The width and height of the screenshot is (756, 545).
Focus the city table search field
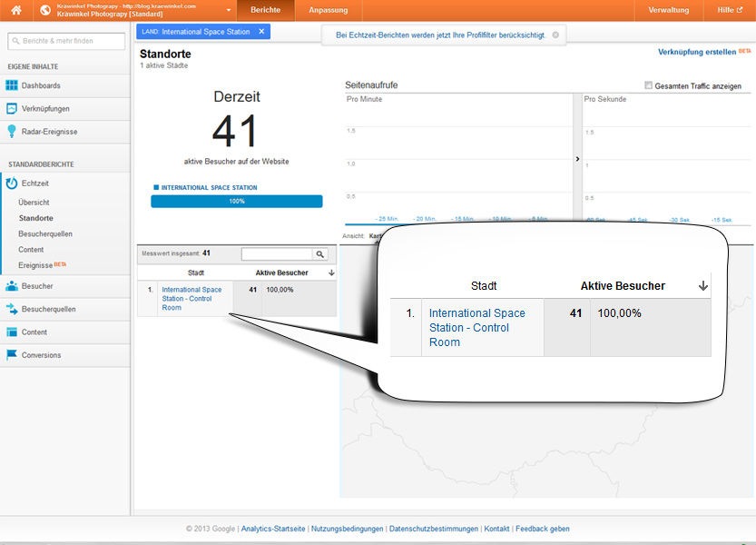(277, 254)
